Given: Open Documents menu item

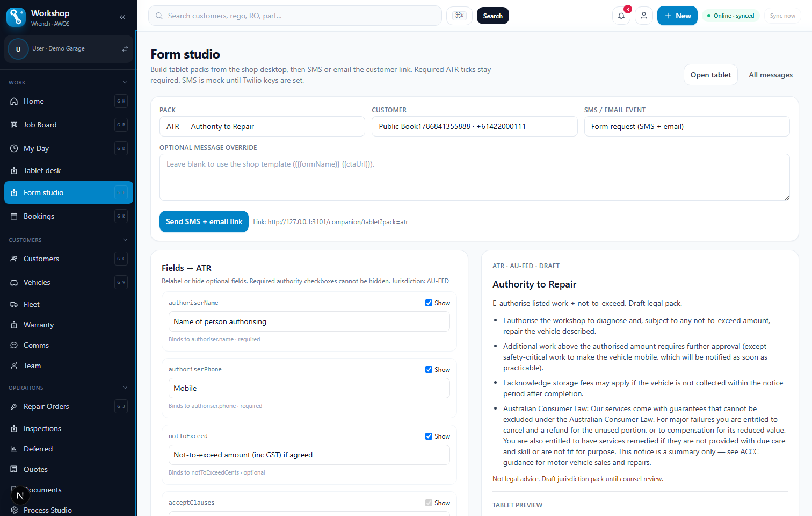Looking at the screenshot, I should point(69,490).
